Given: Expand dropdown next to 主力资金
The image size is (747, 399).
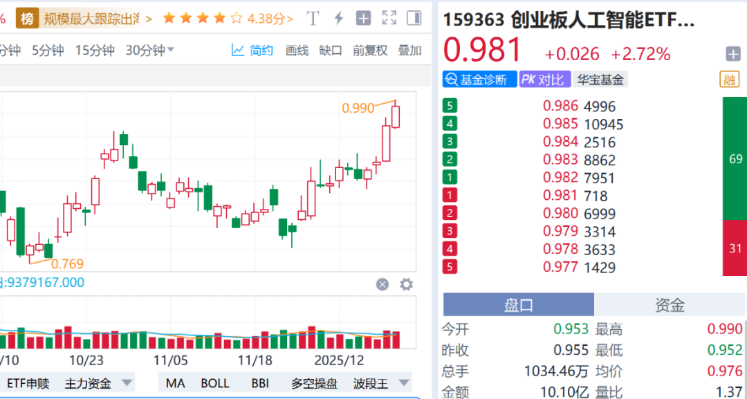Looking at the screenshot, I should click(127, 383).
